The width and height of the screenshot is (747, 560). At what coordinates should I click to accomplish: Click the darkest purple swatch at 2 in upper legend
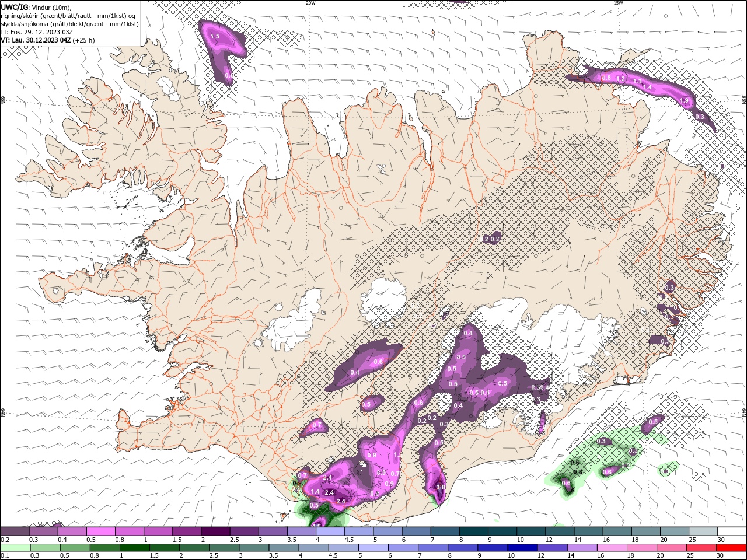(215, 531)
